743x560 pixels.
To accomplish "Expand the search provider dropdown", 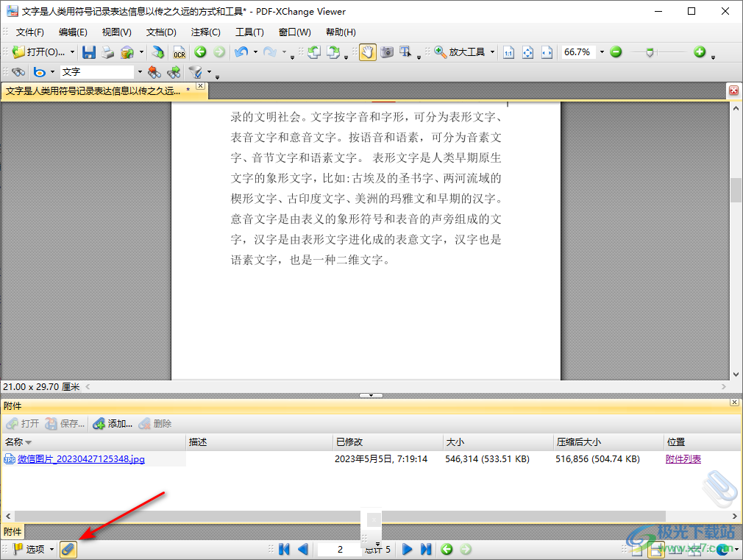I will 52,72.
